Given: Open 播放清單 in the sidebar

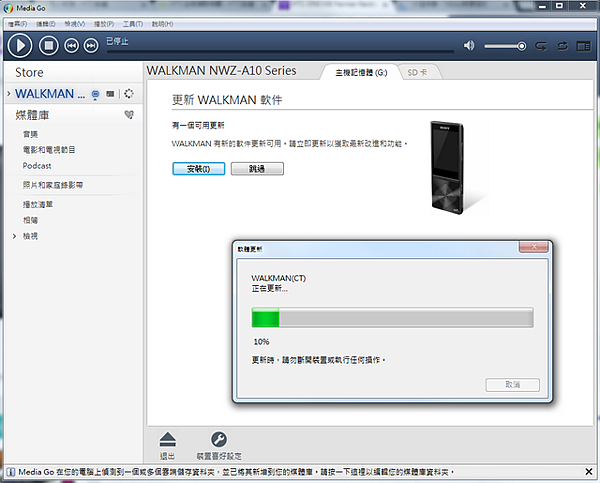Looking at the screenshot, I should click(38, 204).
